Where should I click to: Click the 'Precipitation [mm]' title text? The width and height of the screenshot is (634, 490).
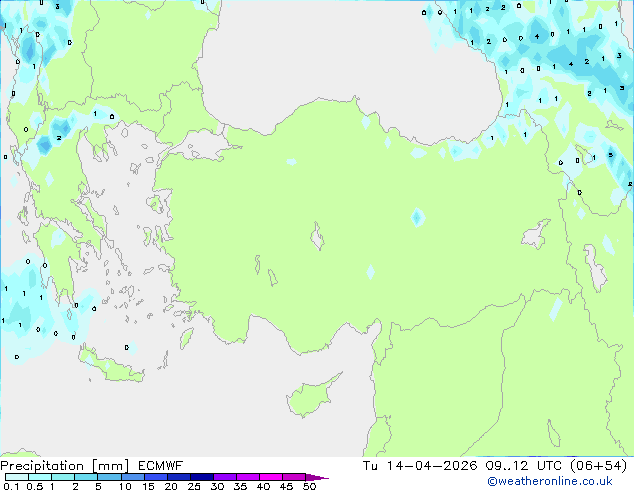[65, 466]
